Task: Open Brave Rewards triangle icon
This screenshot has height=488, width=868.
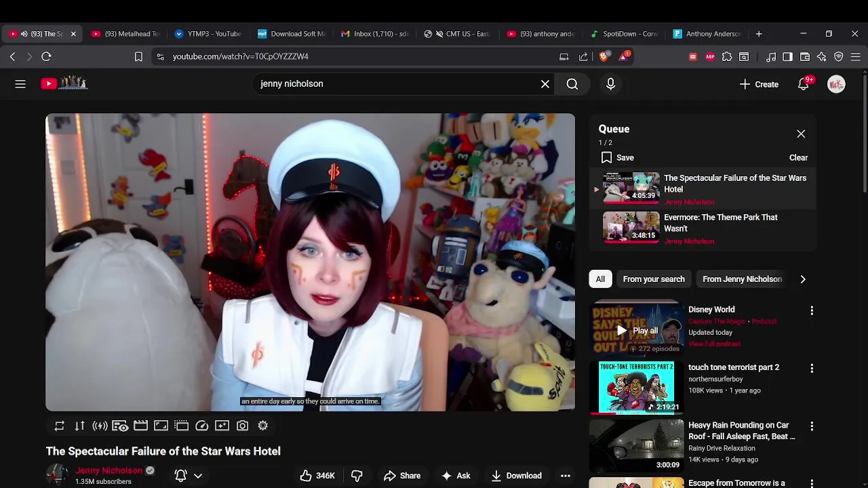Action: [623, 56]
